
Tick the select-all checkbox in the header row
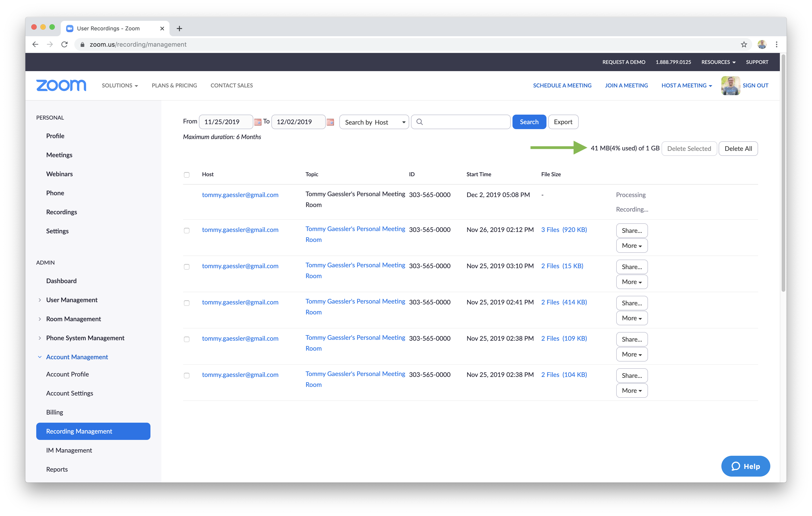pos(186,175)
